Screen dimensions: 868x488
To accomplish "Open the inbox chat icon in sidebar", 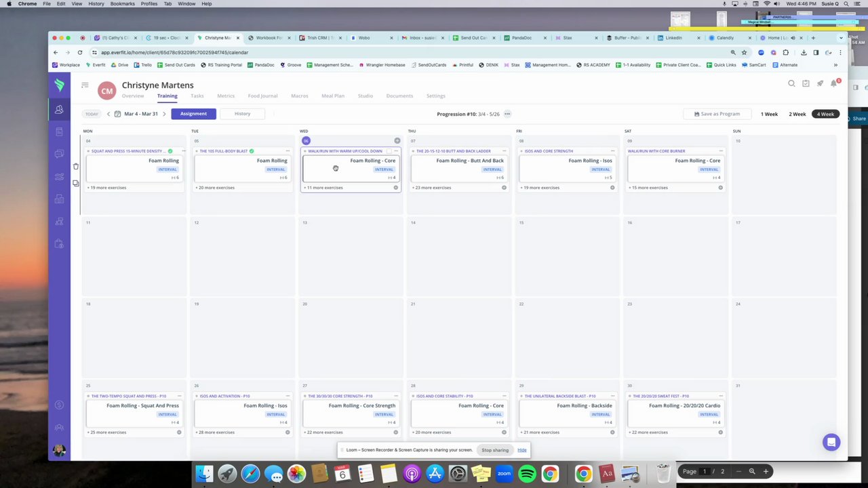I will 59,155.
